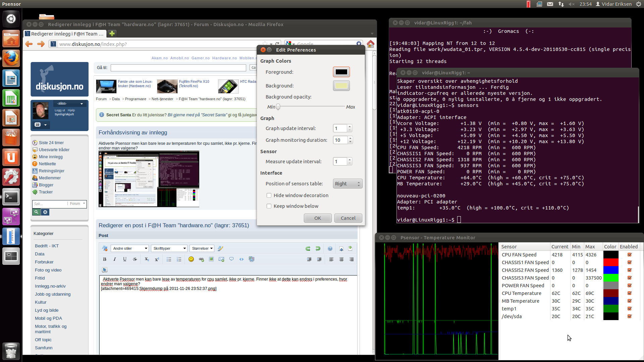Open Mine innlegg sidebar item
Viewport: 644px width, 362px height.
tap(51, 157)
